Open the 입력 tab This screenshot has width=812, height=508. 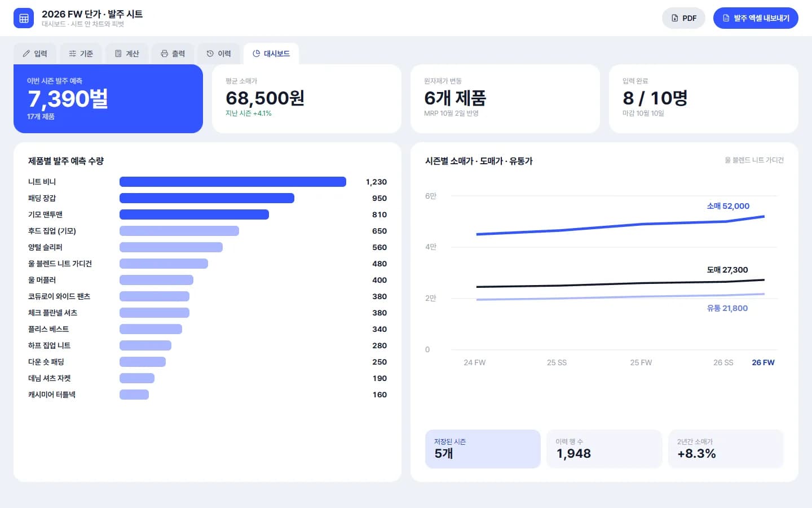click(x=35, y=54)
